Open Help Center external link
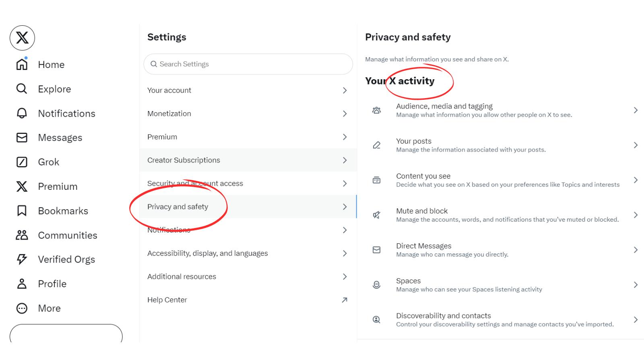 [345, 300]
